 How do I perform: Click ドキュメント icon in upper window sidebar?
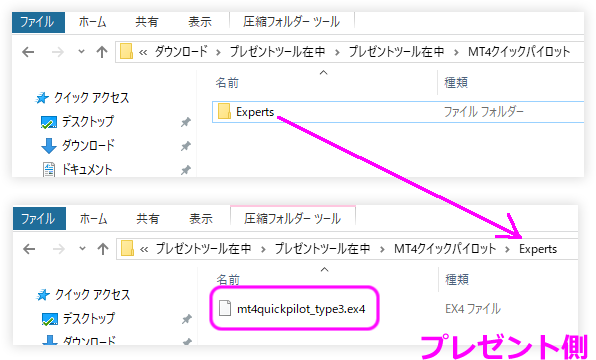pos(49,170)
